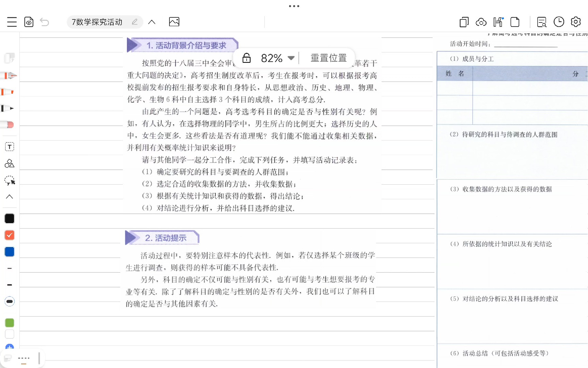Select the black marker pen tool
Image resolution: width=588 pixels, height=368 pixels.
7,108
